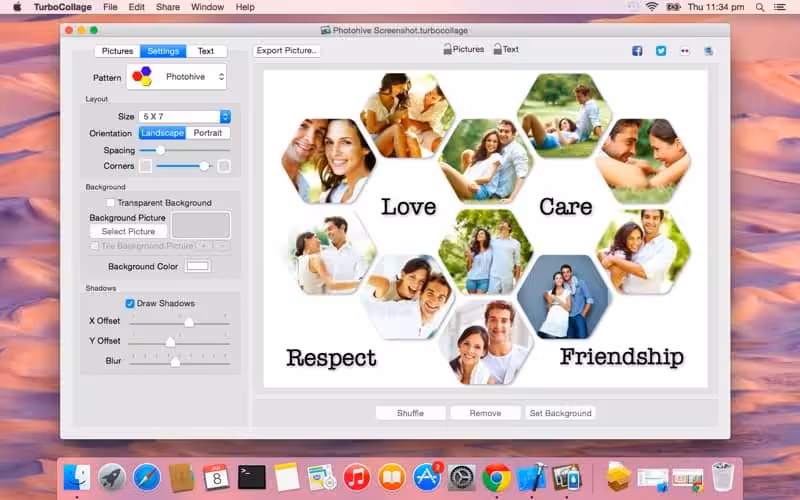Viewport: 800px width, 500px height.
Task: Share collage to Facebook
Action: pyautogui.click(x=637, y=51)
